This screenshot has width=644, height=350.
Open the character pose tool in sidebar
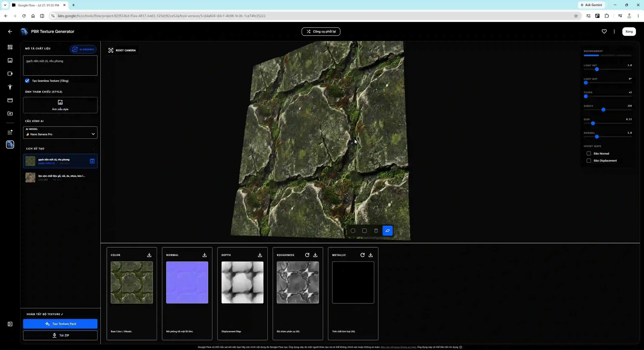(x=10, y=87)
